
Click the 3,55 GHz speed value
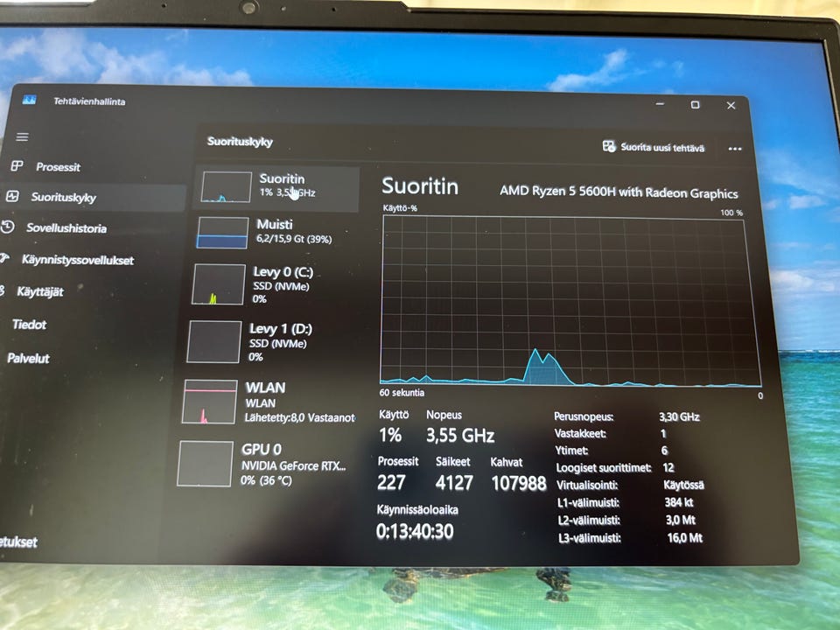460,435
